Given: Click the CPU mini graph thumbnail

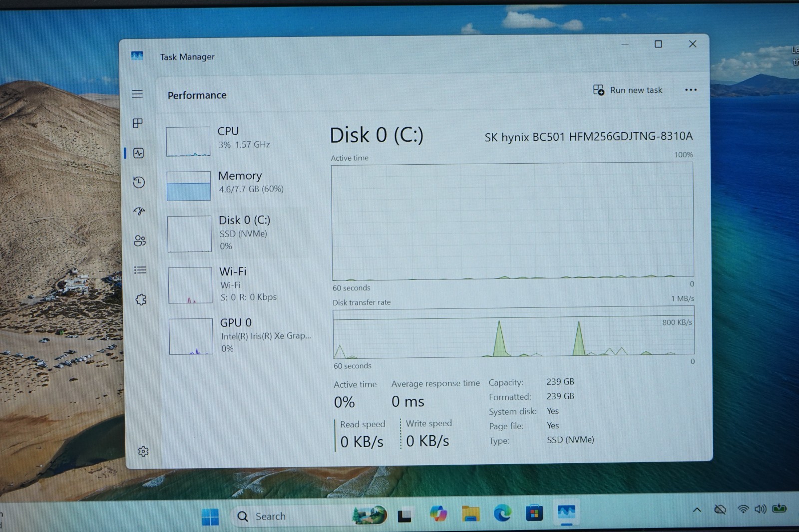Looking at the screenshot, I should 188,142.
